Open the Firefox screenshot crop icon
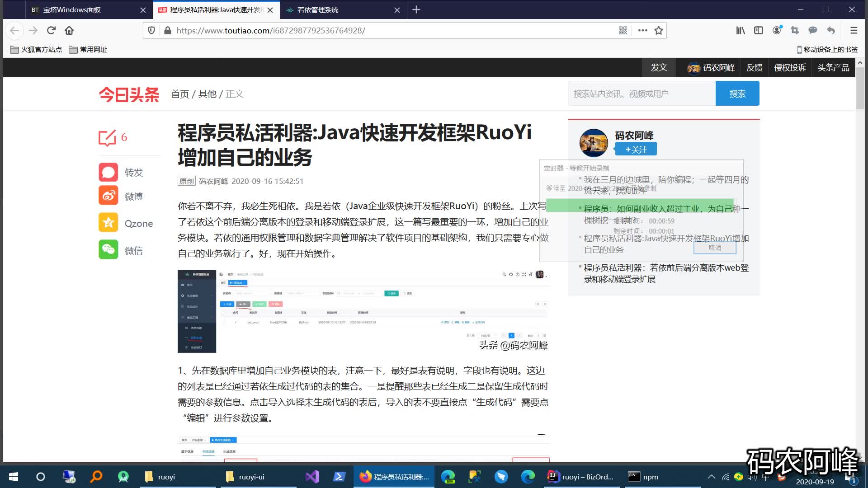 (x=794, y=30)
